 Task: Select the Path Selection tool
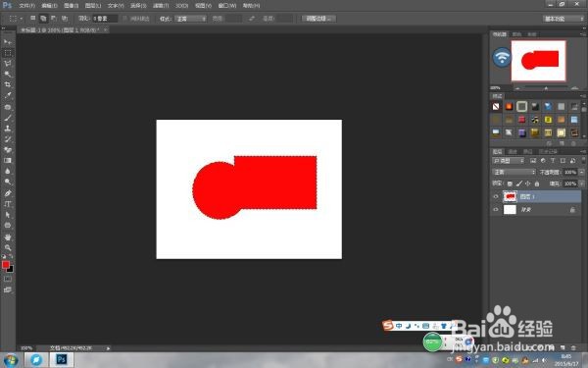point(8,215)
